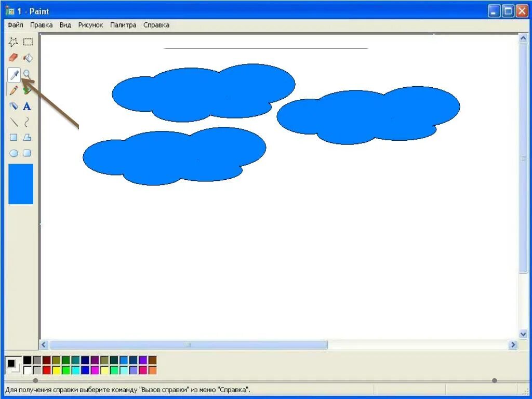This screenshot has width=532, height=399.
Task: Select the Curve tool
Action: [x=27, y=122]
